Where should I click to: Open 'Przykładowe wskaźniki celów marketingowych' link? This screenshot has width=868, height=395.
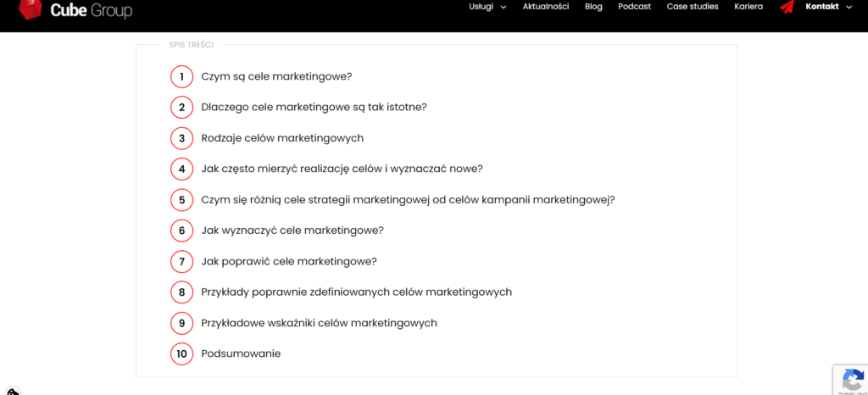pos(320,323)
